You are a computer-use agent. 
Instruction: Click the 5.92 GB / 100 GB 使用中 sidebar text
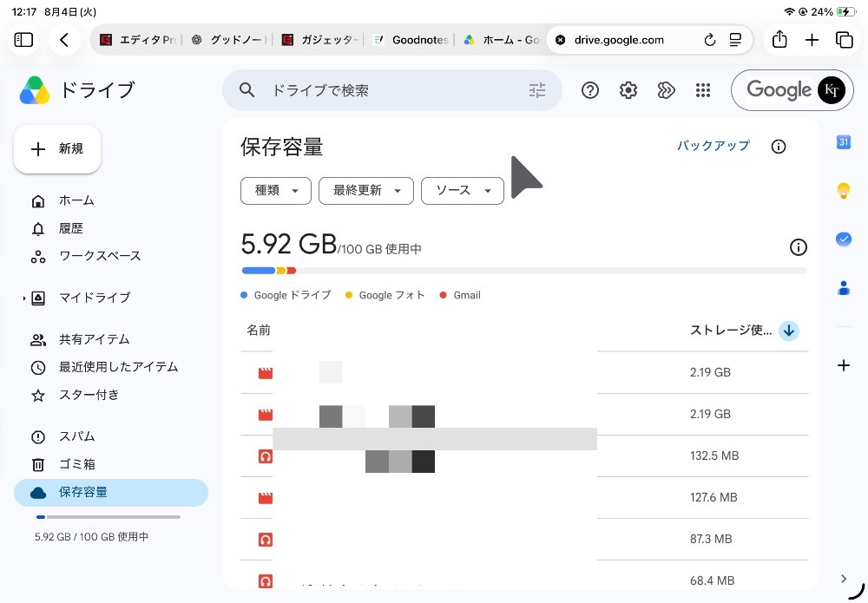(91, 536)
